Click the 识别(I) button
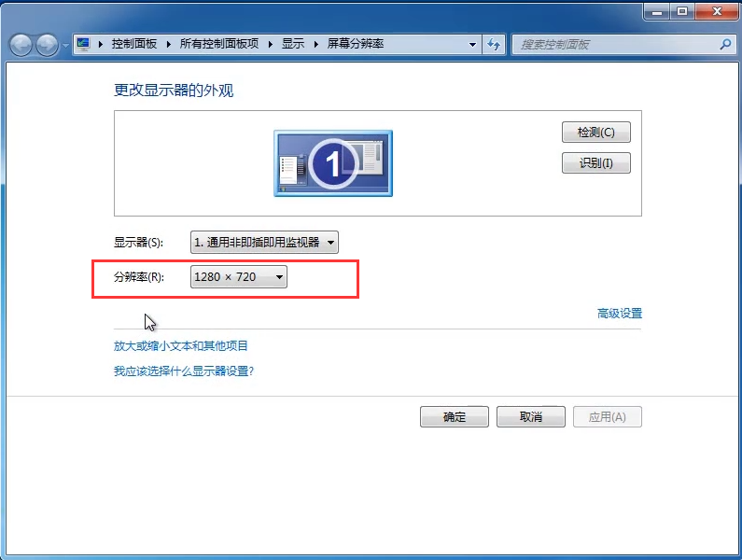 coord(596,163)
